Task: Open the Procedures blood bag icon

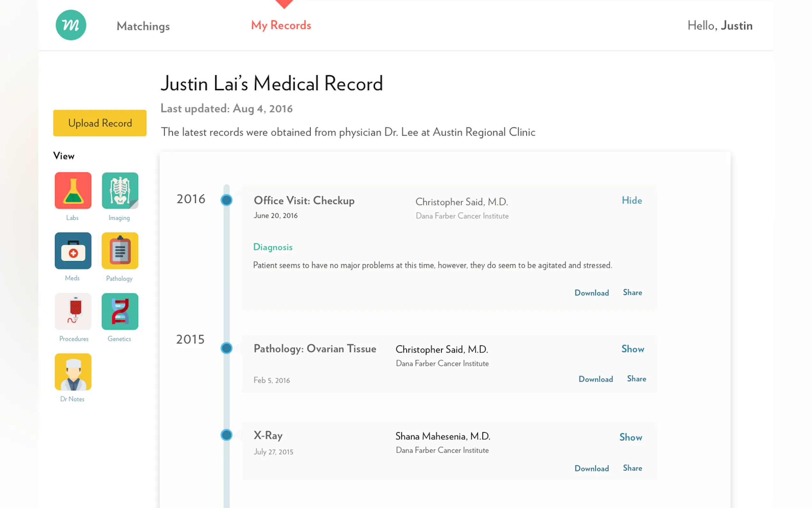Action: coord(73,311)
